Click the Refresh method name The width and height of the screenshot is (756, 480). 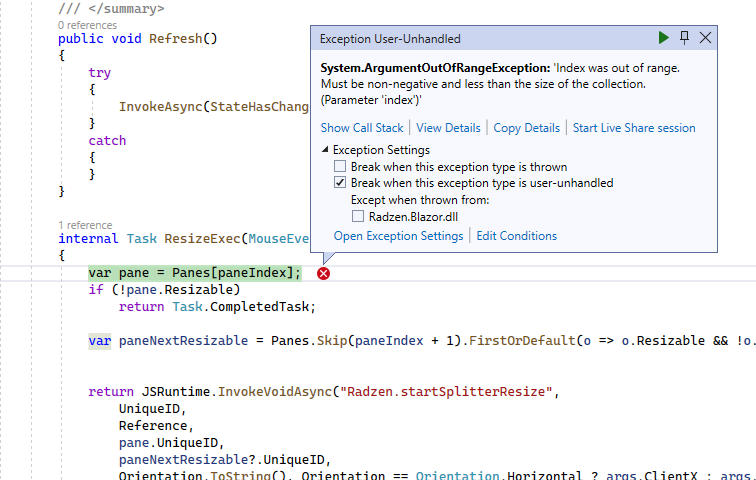coord(176,39)
